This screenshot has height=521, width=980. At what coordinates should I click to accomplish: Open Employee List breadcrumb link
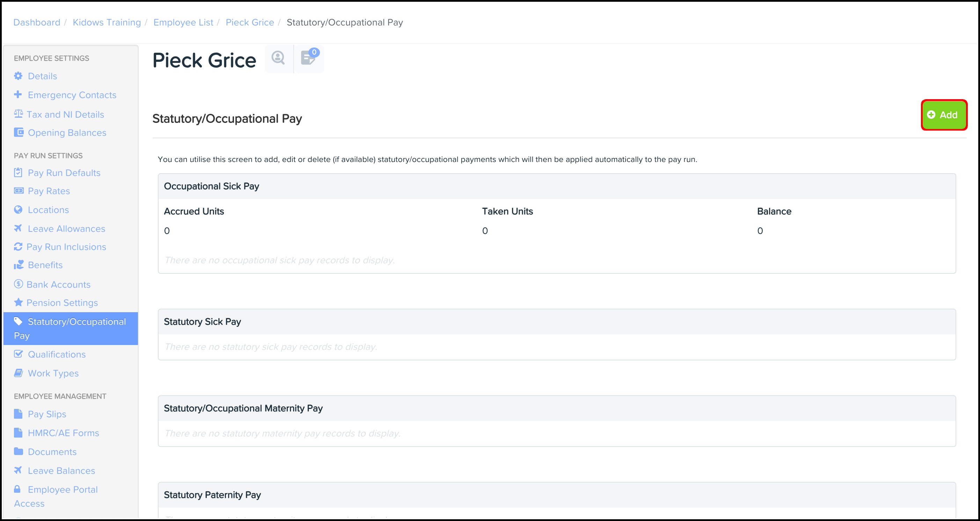(x=183, y=22)
